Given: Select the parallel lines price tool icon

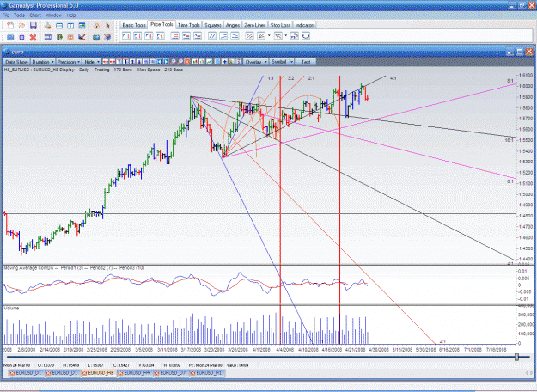Looking at the screenshot, I should click(x=212, y=35).
